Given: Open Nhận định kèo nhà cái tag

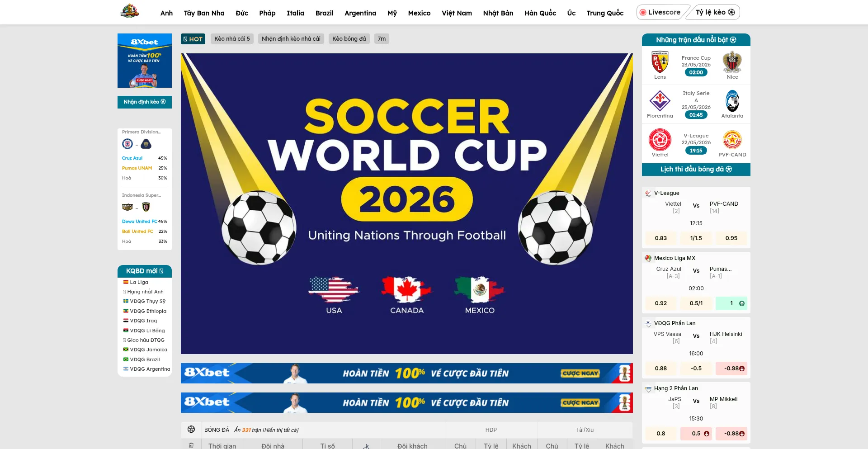Looking at the screenshot, I should coord(291,39).
